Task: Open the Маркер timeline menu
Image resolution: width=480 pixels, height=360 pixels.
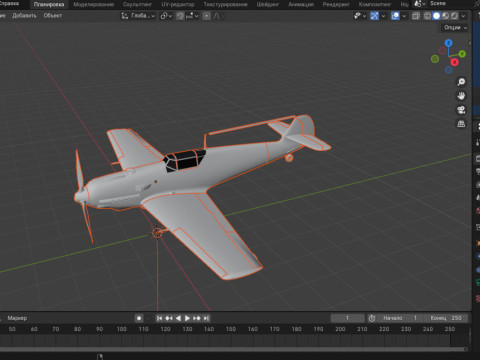Action: click(x=17, y=318)
